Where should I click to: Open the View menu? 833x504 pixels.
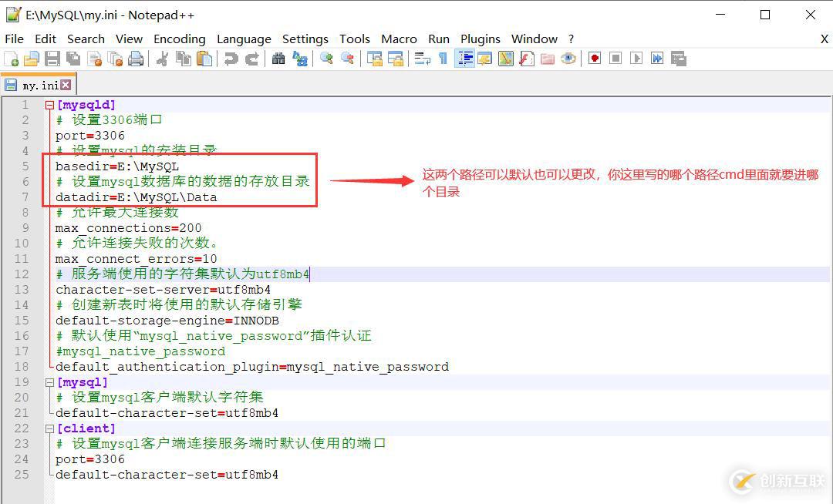tap(129, 39)
